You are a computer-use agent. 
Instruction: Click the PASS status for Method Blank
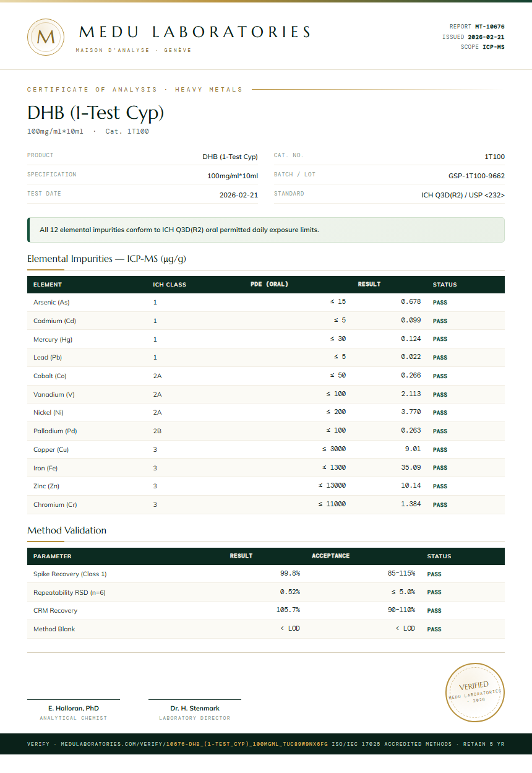[x=434, y=629]
